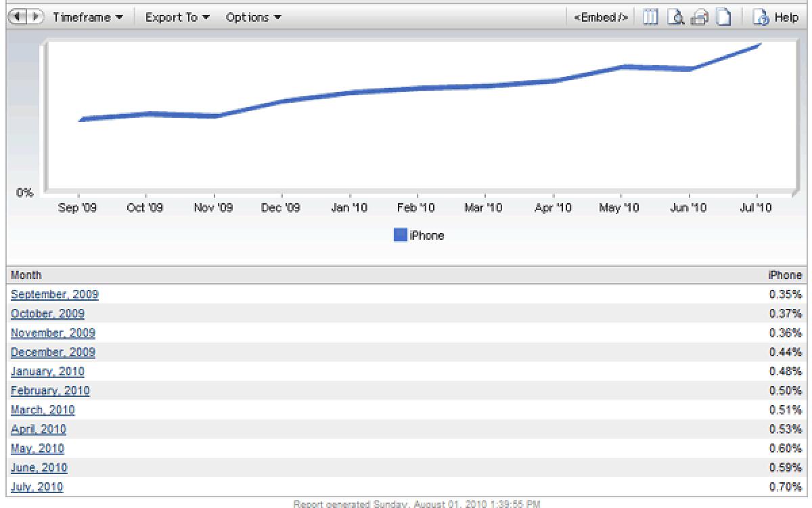Click the Sep '09 axis label
The width and height of the screenshot is (812, 508).
coord(78,208)
